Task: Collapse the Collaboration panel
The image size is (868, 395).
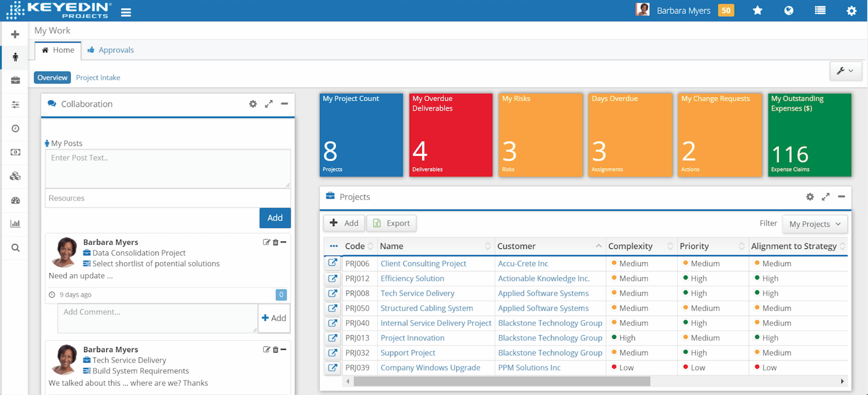Action: pyautogui.click(x=285, y=104)
